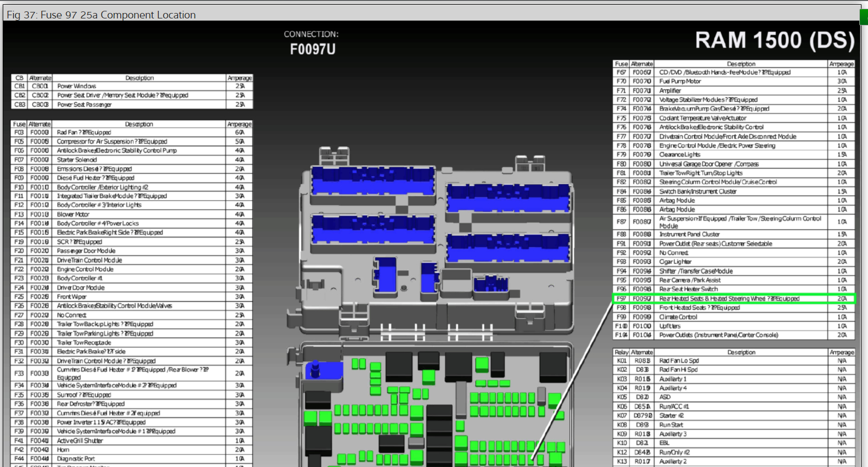Image resolution: width=868 pixels, height=467 pixels.
Task: Click the "Cigar Lighter" description cell
Action: coord(675,262)
